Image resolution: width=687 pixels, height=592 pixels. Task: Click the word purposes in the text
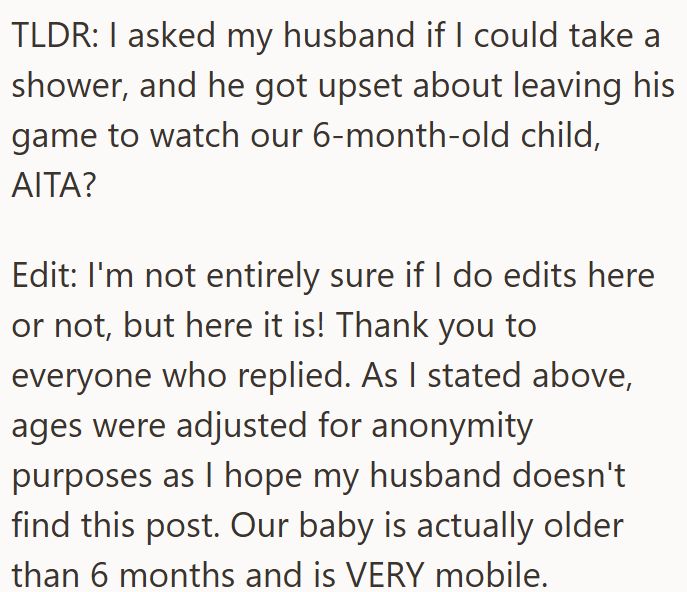click(x=82, y=477)
